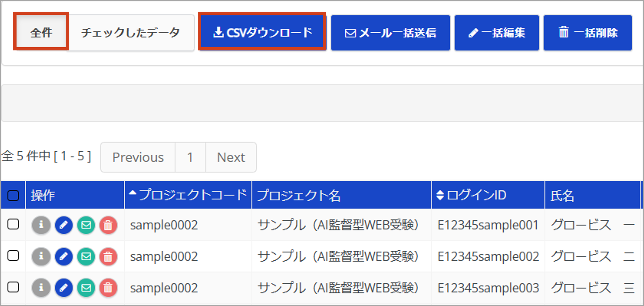The height and width of the screenshot is (306, 644).
Task: Click the 操作 column header
Action: click(75, 195)
